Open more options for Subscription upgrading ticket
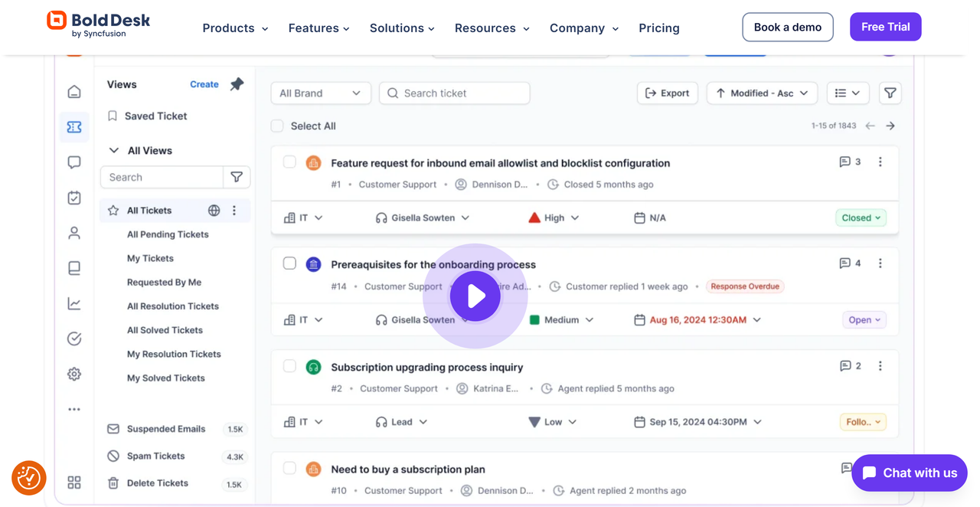Viewport: 980px width, 507px height. pyautogui.click(x=880, y=365)
